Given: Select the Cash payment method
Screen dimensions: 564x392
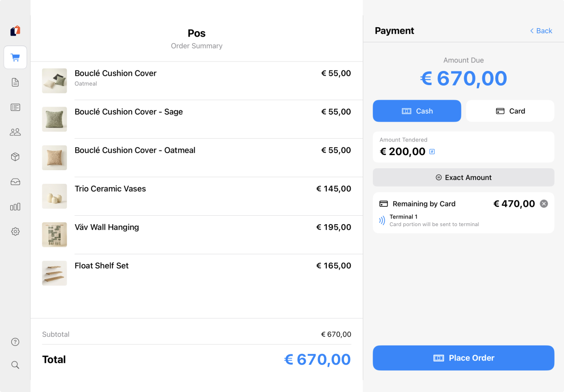Looking at the screenshot, I should pos(416,111).
